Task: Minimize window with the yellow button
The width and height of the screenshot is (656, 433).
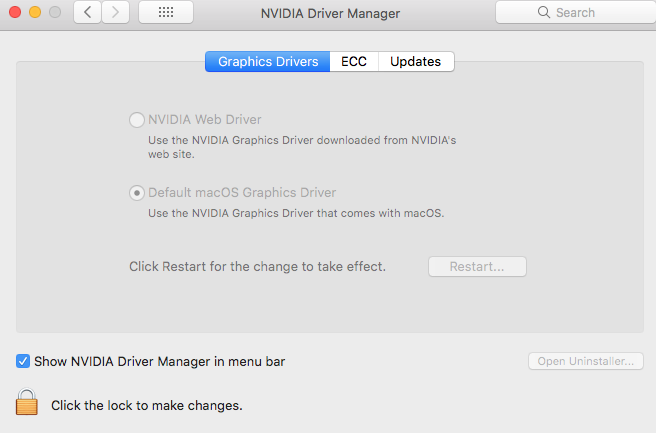Action: [x=34, y=13]
